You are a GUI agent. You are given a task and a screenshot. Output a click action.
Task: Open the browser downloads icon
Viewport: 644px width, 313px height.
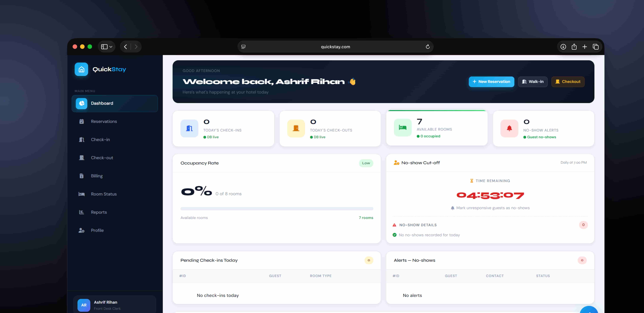563,47
